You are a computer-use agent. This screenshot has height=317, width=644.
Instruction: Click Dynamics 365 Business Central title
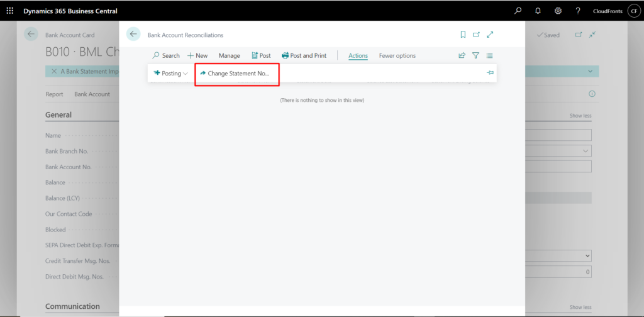click(x=70, y=11)
